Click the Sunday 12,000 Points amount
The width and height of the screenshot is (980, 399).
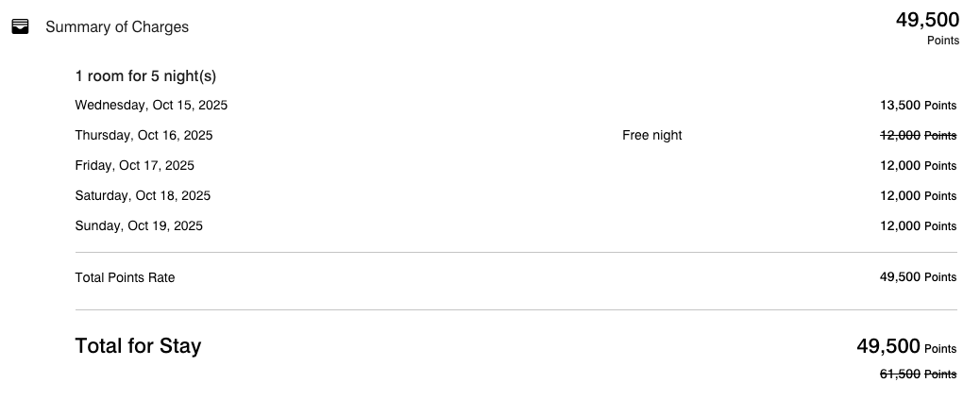[x=918, y=226]
